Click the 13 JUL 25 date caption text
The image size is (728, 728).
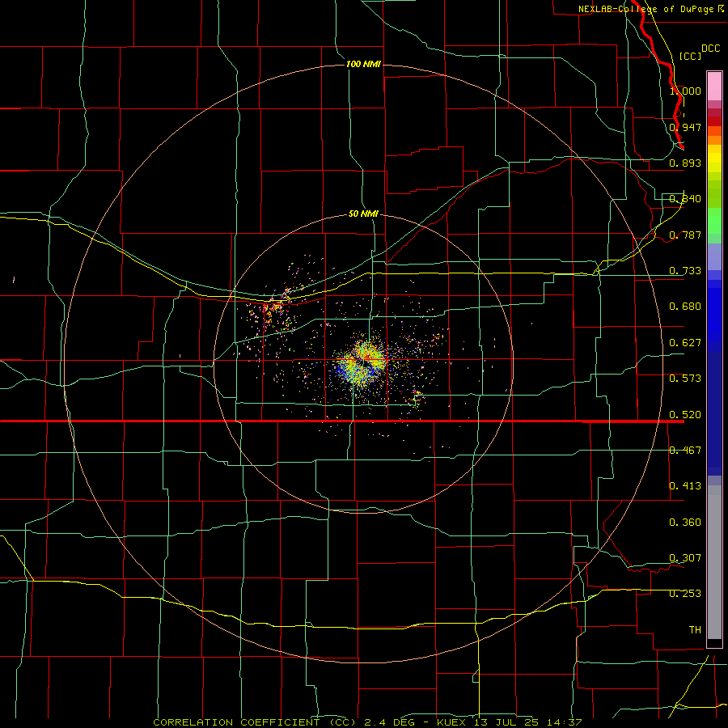coord(506,722)
